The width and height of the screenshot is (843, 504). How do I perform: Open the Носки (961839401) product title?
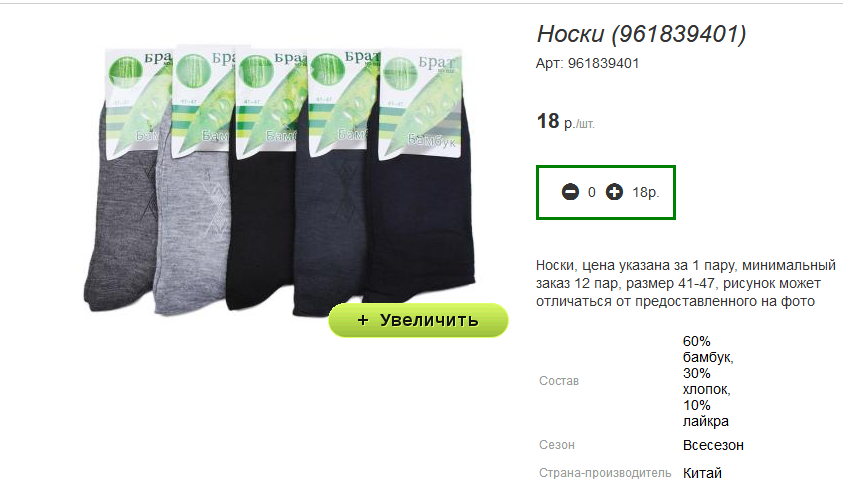point(641,34)
